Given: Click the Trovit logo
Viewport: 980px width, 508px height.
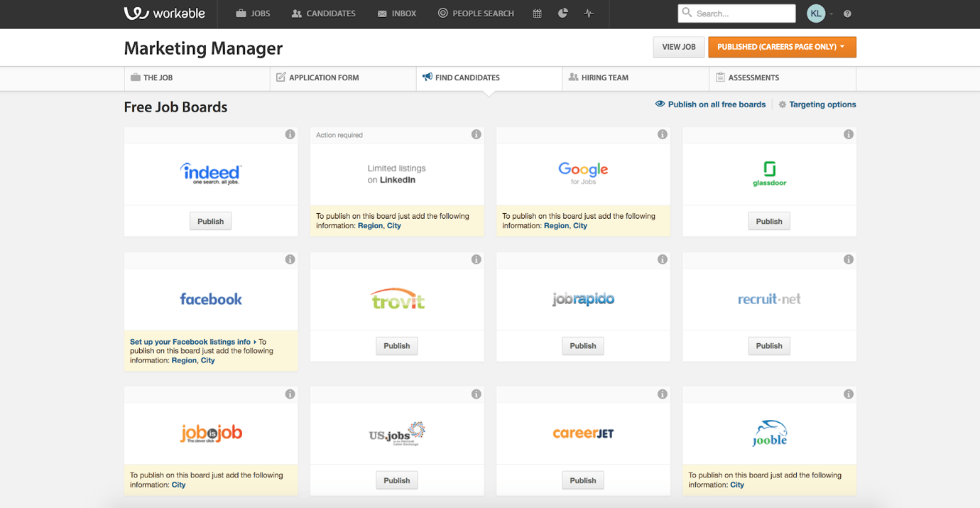Looking at the screenshot, I should pos(397,299).
